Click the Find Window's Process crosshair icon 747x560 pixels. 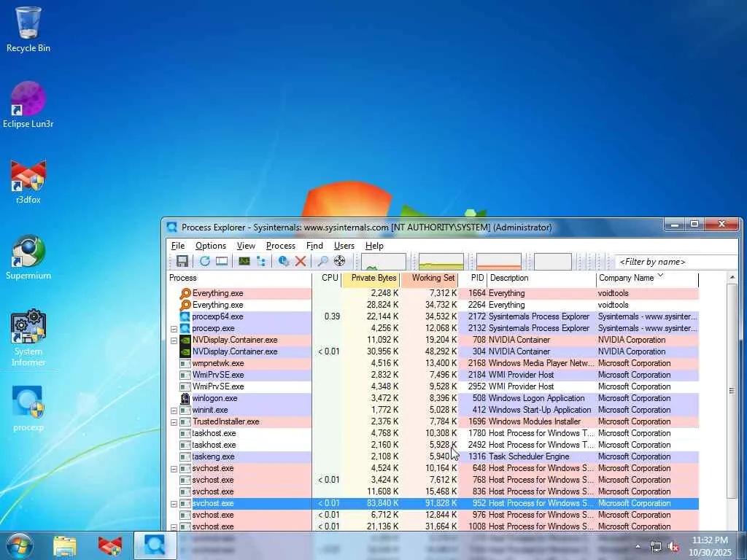pos(339,261)
